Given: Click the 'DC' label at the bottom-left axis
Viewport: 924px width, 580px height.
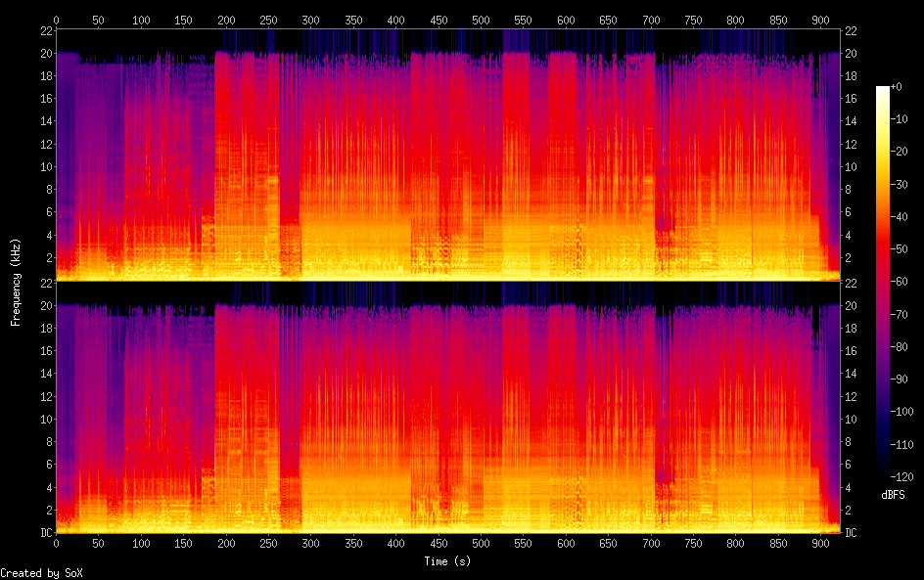Looking at the screenshot, I should click(x=44, y=533).
